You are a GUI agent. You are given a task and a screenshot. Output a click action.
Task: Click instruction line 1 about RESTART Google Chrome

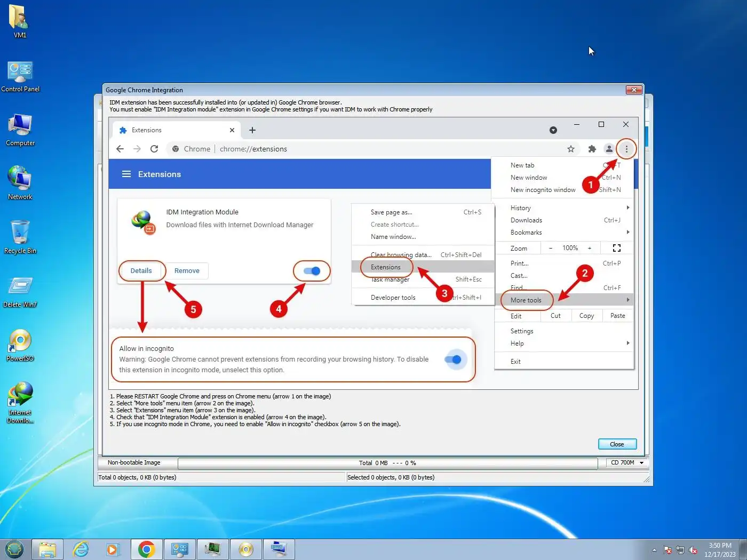pyautogui.click(x=220, y=396)
